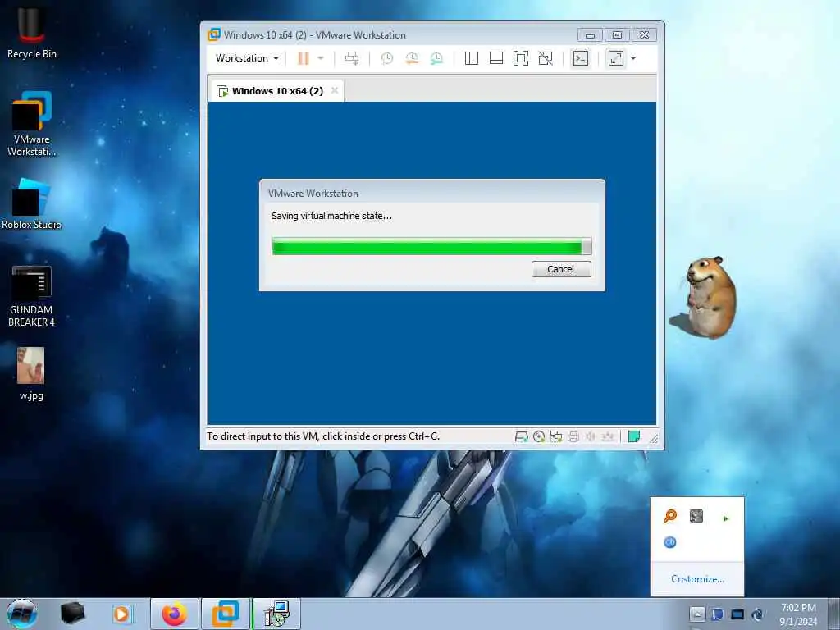Click the Unity mode toolbar icon

pos(546,58)
